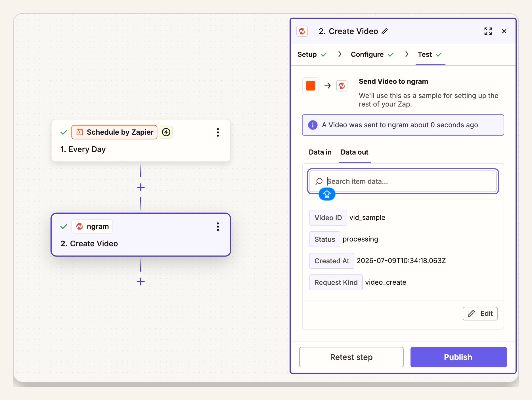Image resolution: width=532 pixels, height=400 pixels.
Task: Close the Create Video panel
Action: pyautogui.click(x=504, y=31)
